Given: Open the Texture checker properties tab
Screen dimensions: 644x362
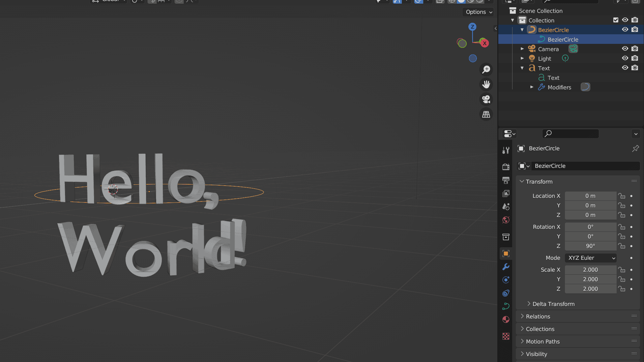Looking at the screenshot, I should [x=506, y=336].
